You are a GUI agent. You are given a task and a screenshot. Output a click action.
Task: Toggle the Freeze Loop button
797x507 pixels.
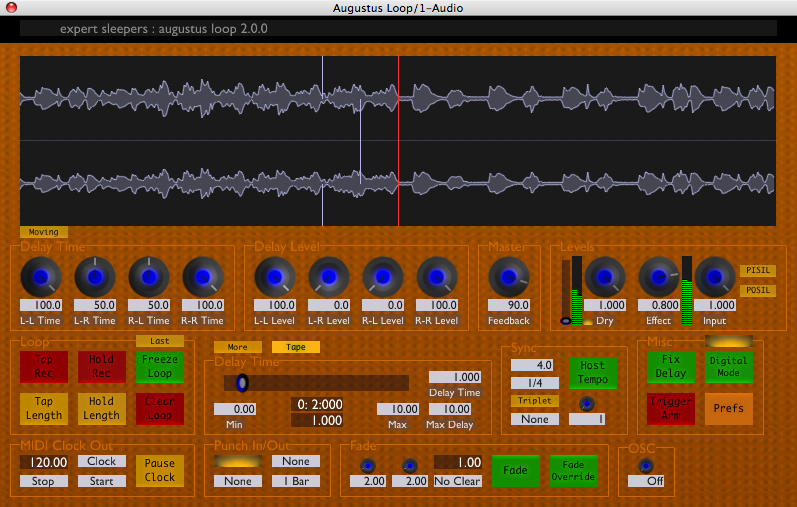(x=160, y=367)
